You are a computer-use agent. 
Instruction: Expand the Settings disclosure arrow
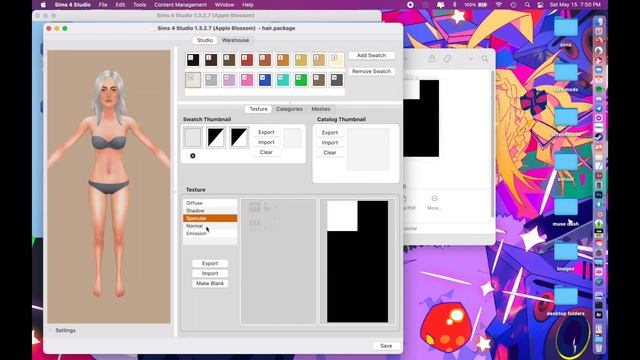click(51, 330)
